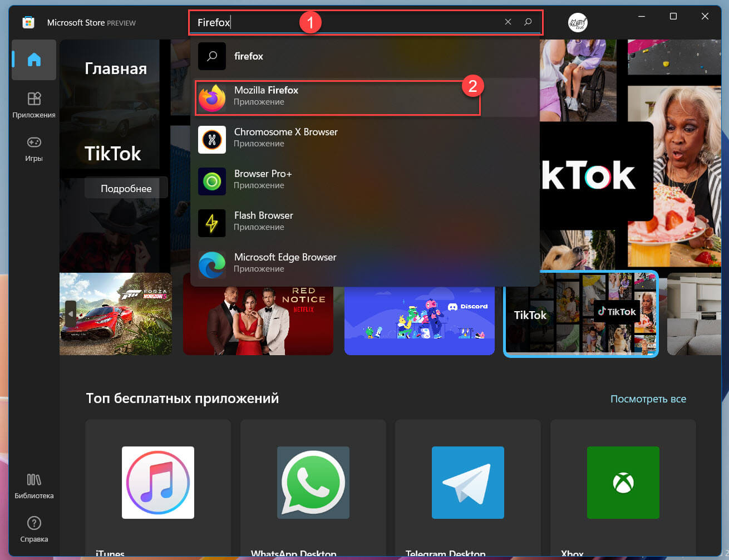The image size is (729, 560).
Task: Close the Microsoft Store window
Action: (x=705, y=17)
